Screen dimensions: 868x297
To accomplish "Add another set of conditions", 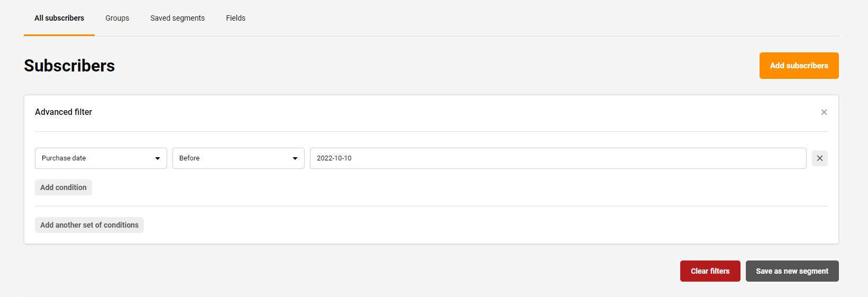I will click(89, 225).
